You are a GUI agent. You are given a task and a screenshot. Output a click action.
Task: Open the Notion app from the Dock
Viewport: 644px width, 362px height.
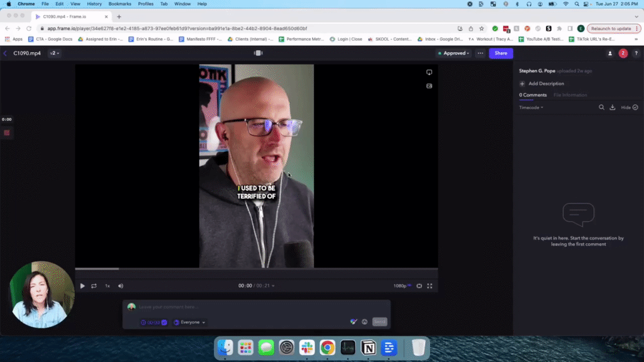[x=368, y=347]
